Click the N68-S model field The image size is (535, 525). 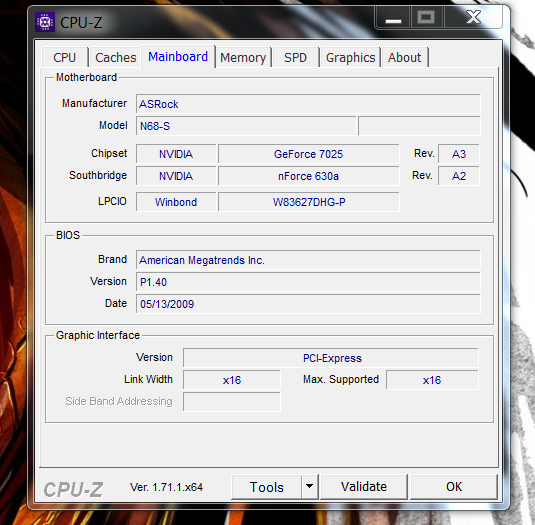(x=246, y=126)
